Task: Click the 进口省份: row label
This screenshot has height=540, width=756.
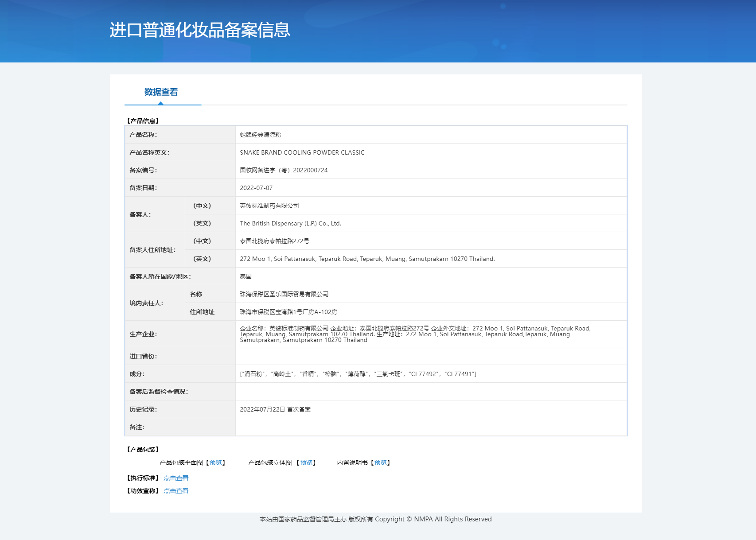Action: [143, 356]
